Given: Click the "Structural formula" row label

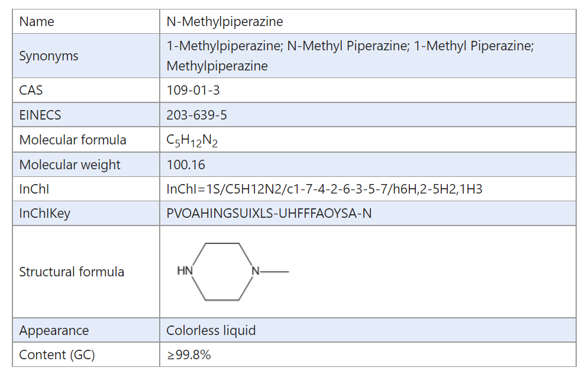Looking at the screenshot, I should [72, 272].
